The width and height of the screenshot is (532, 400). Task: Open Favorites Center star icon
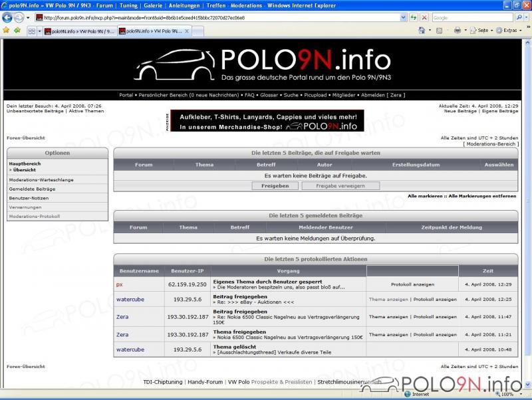[6, 31]
